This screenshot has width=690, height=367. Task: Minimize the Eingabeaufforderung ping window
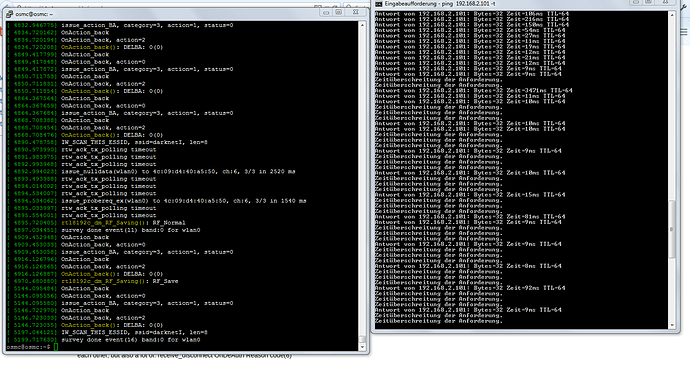[x=636, y=2]
